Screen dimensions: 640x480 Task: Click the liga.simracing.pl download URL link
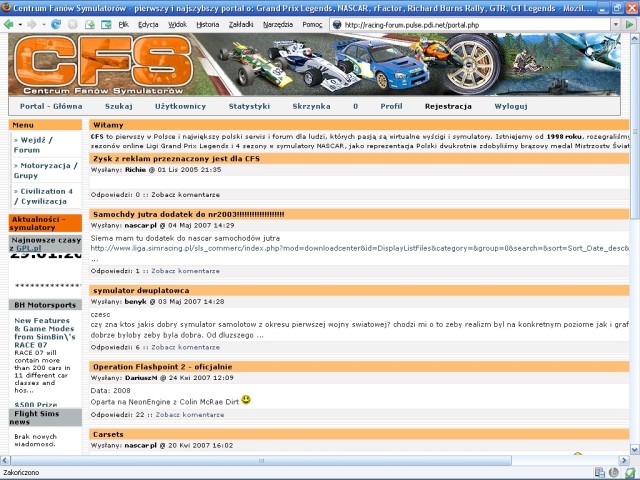pos(359,248)
